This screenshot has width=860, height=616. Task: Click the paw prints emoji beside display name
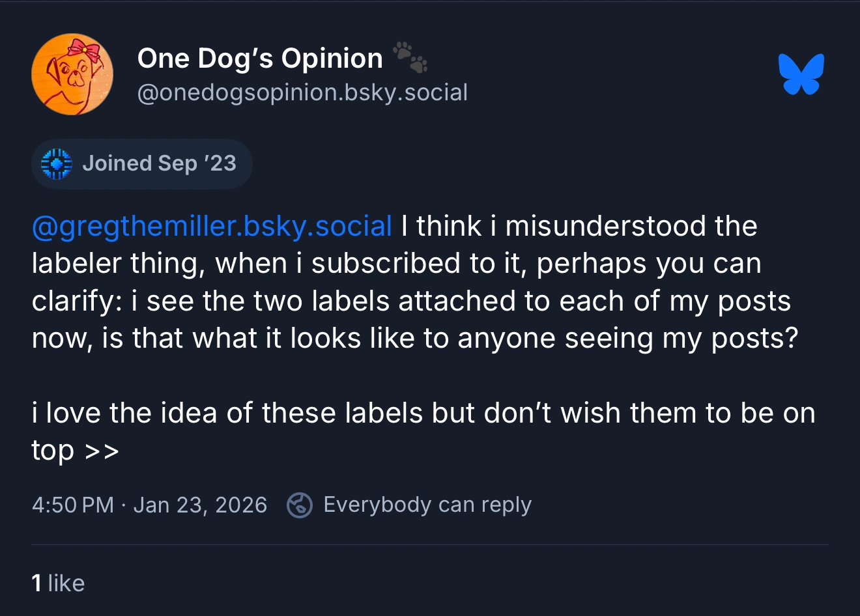point(410,57)
